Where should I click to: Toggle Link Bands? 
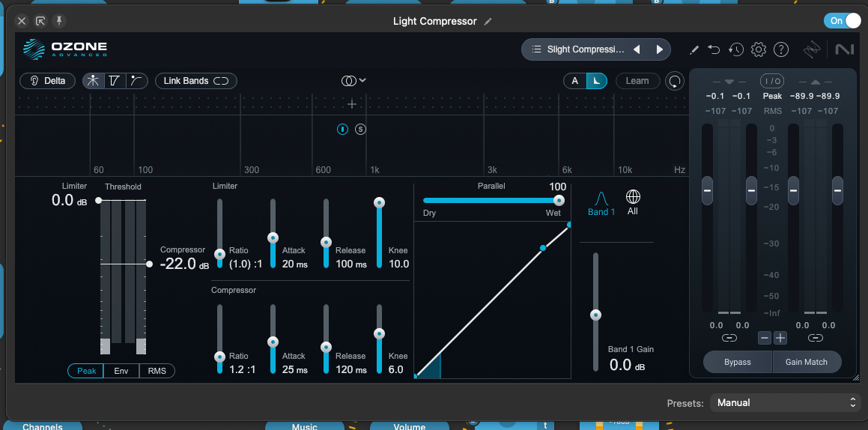(x=196, y=81)
